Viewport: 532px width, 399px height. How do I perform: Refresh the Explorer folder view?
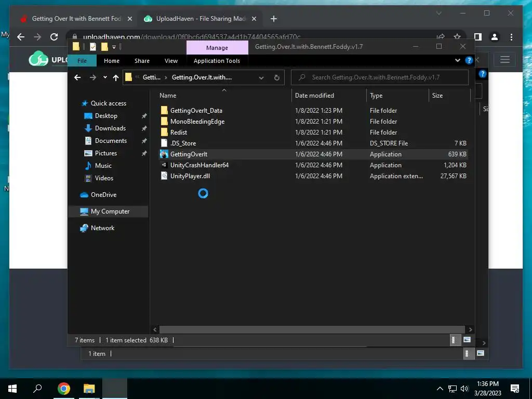click(x=276, y=78)
